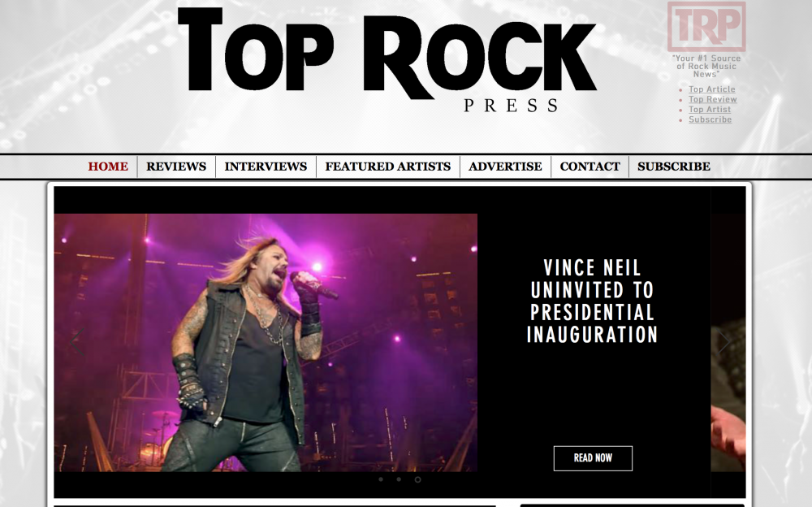The image size is (812, 507).
Task: Go to previous slide with left arrow
Action: point(76,341)
